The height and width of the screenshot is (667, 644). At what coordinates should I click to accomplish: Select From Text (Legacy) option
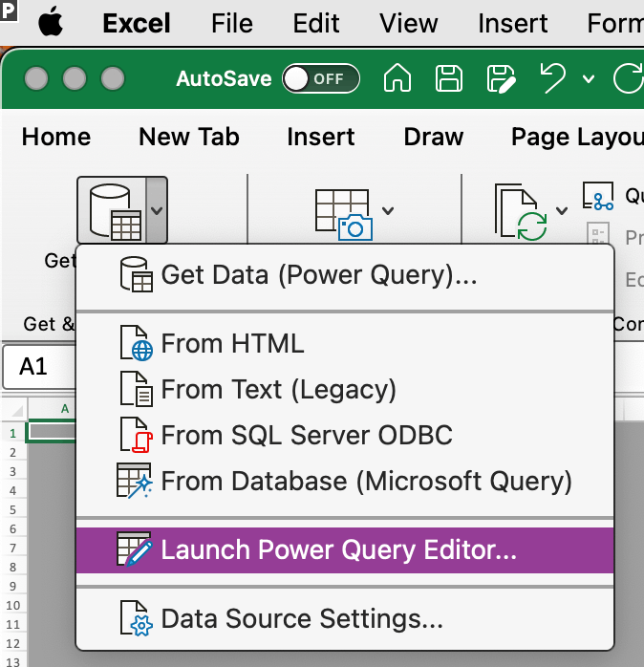pyautogui.click(x=278, y=390)
